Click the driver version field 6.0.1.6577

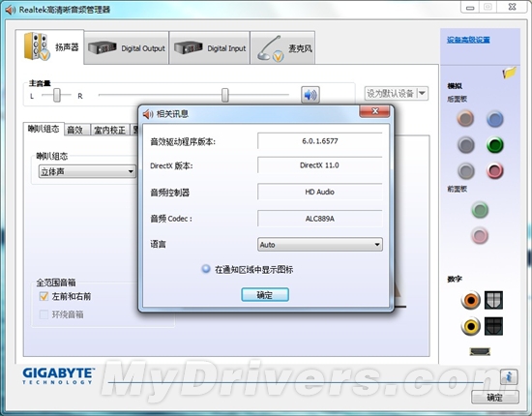320,141
